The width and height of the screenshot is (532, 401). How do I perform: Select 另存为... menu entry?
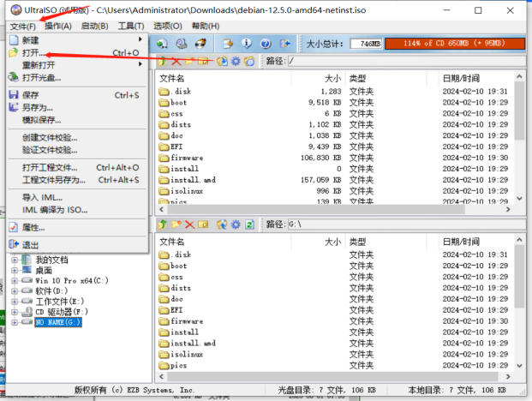pos(37,108)
